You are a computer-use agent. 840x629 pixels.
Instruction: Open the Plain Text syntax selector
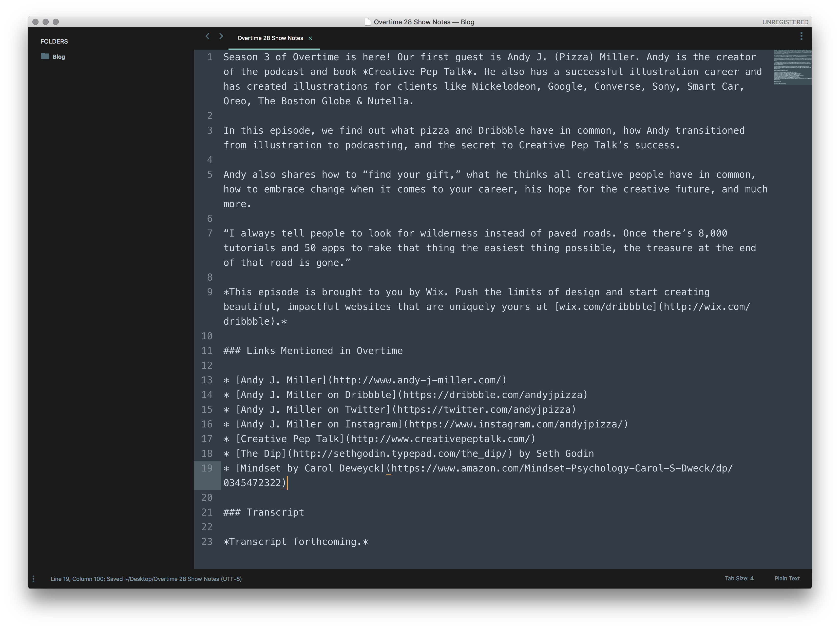(x=787, y=579)
